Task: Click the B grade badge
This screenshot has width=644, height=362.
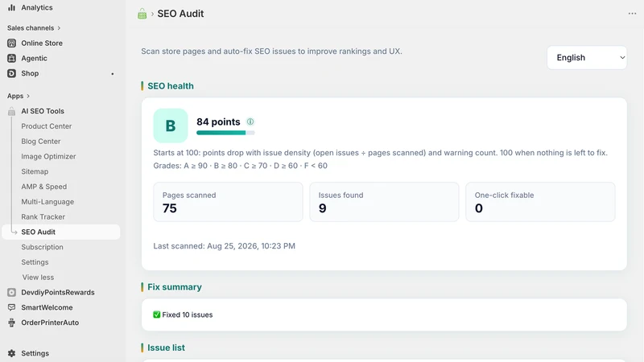Action: point(171,125)
